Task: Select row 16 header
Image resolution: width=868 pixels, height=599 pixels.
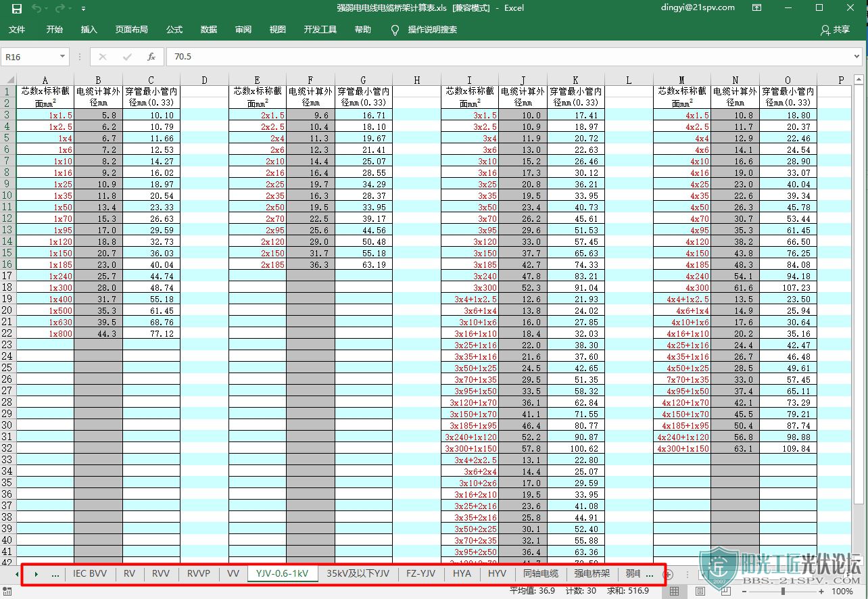Action: coord(8,264)
